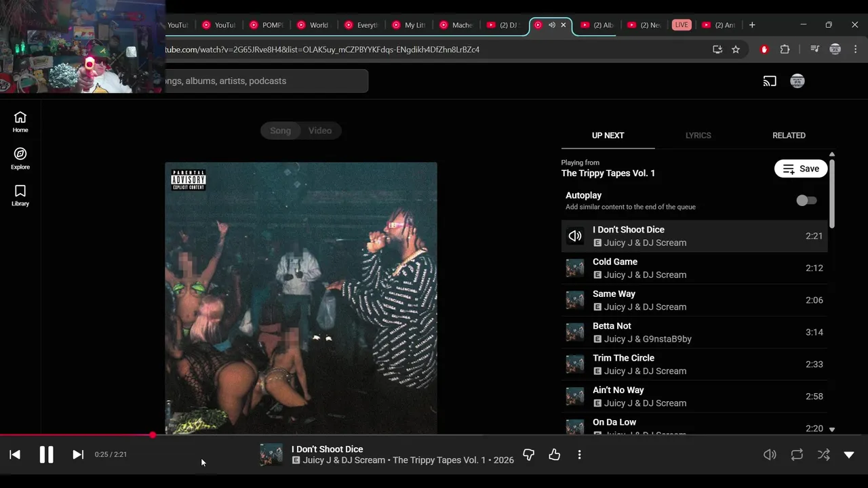The height and width of the screenshot is (488, 868).
Task: Switch to the UP NEXT tab
Action: 608,136
